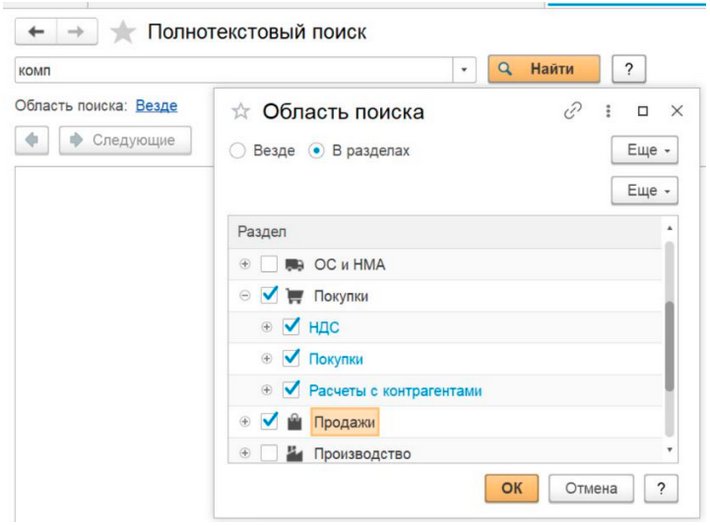Click the help question button beside Найти
The image size is (710, 526).
(628, 69)
